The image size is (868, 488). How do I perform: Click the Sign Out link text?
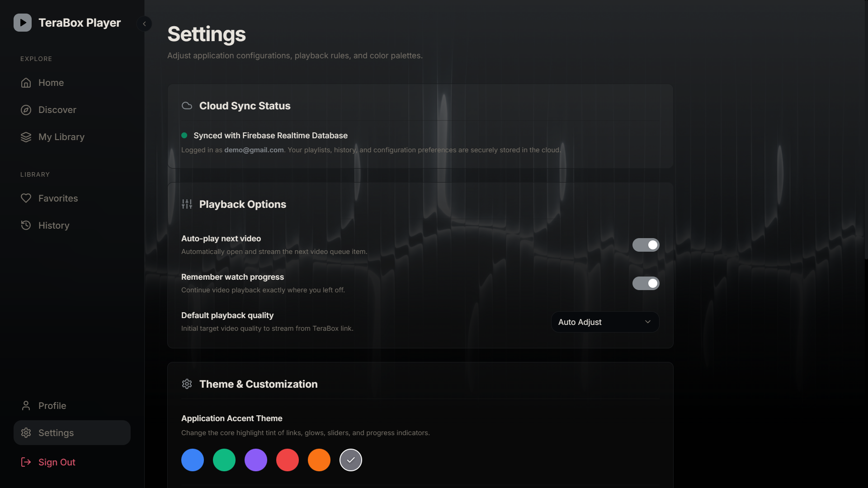(57, 462)
